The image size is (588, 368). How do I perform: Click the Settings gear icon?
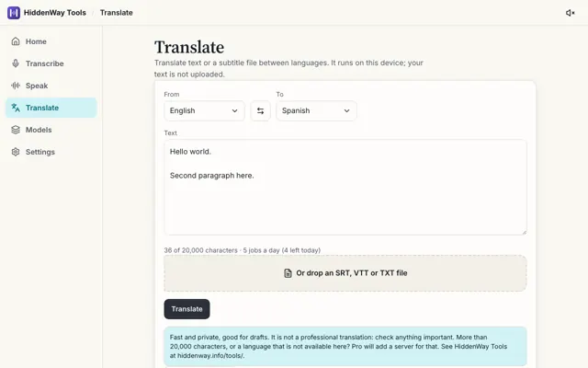[x=16, y=152]
